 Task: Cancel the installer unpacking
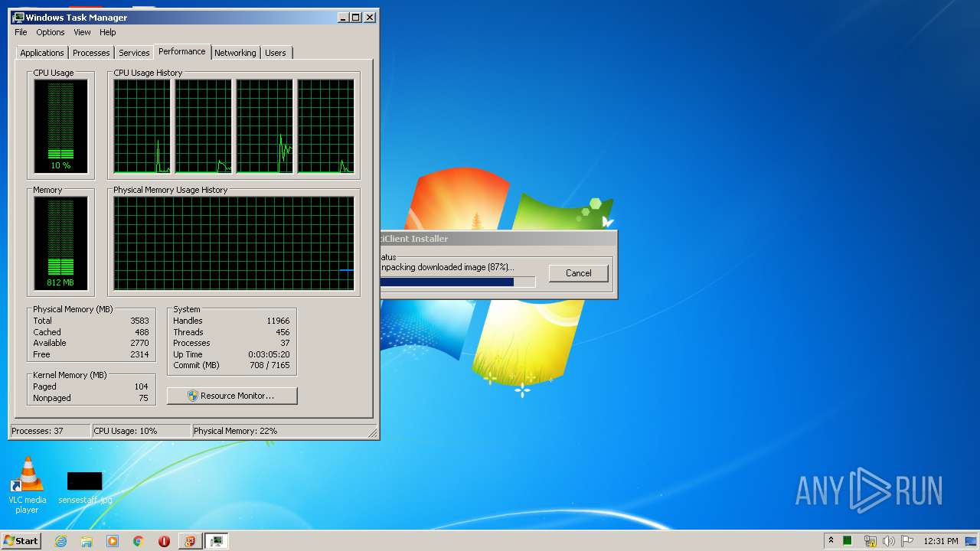(x=579, y=273)
